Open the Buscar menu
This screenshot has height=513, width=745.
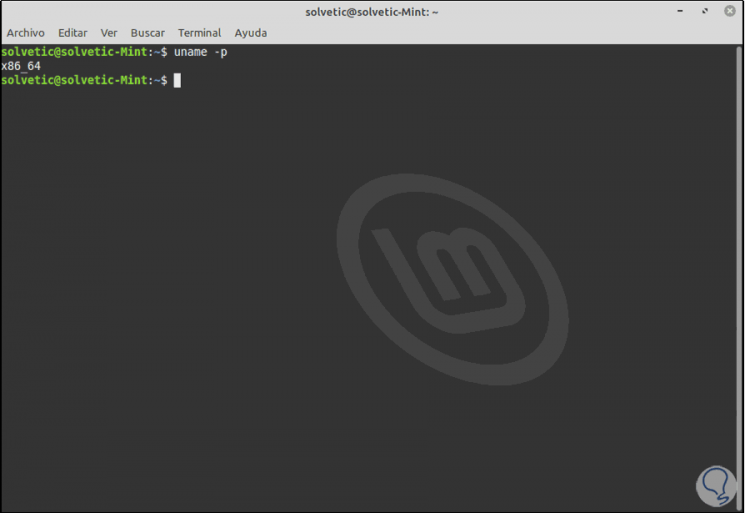click(148, 33)
